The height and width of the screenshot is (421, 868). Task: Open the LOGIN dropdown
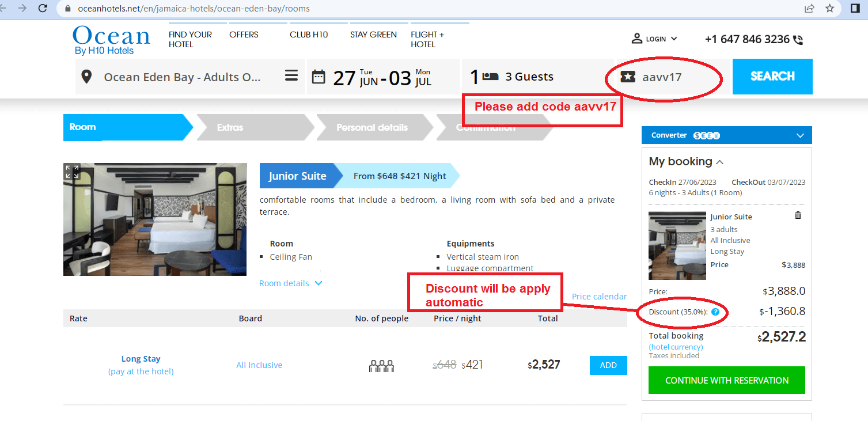tap(655, 39)
